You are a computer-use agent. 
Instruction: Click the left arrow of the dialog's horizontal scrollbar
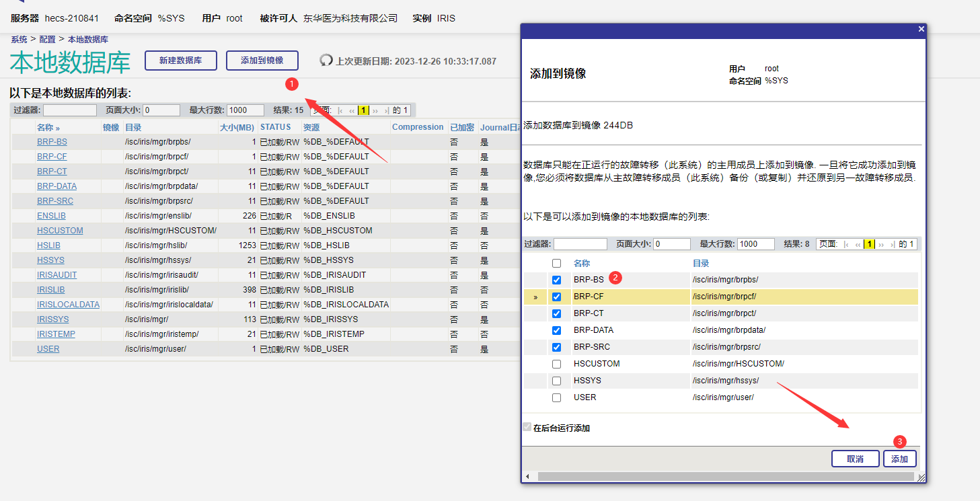click(527, 477)
